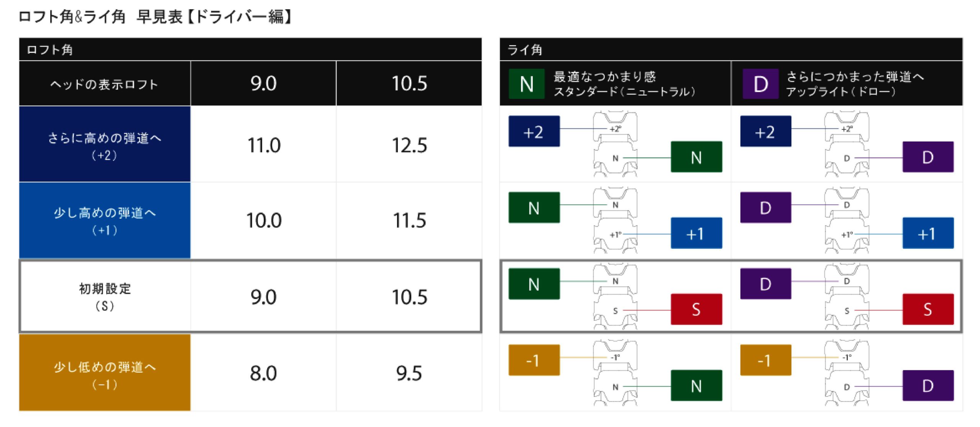Viewport: 980px width, 427px height.
Task: Click the orange -1 badge in Upright column
Action: 766,360
